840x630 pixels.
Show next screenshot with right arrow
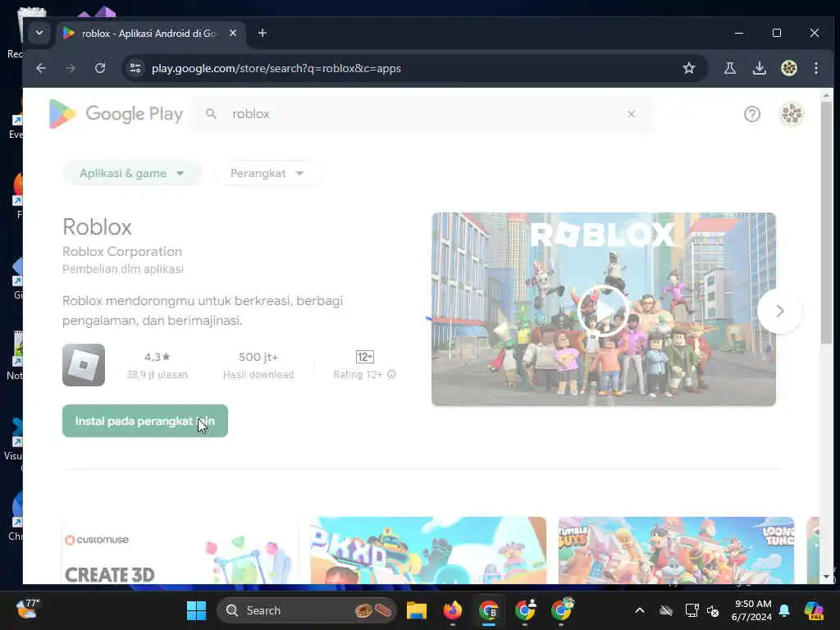click(780, 311)
